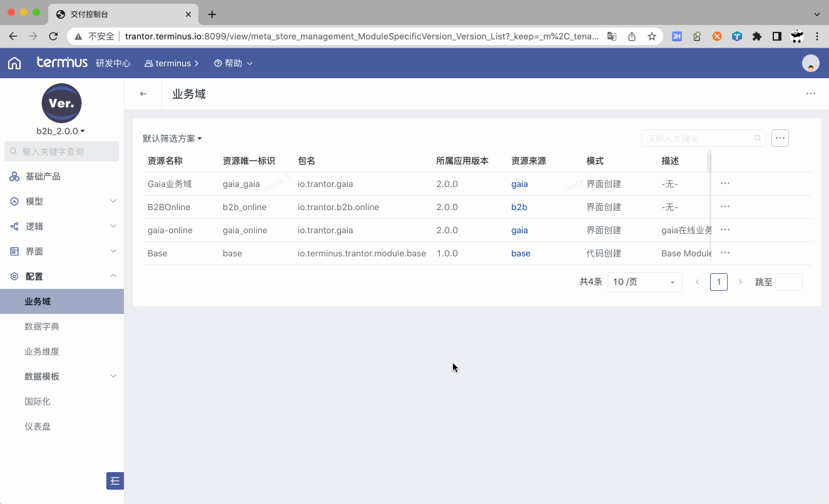
Task: Expand the 界面 sidebar section
Action: pyautogui.click(x=62, y=251)
